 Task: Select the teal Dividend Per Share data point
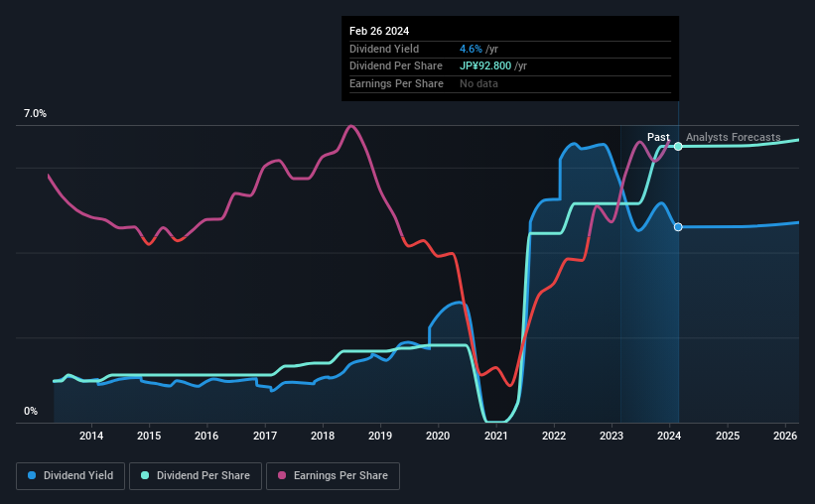point(678,147)
